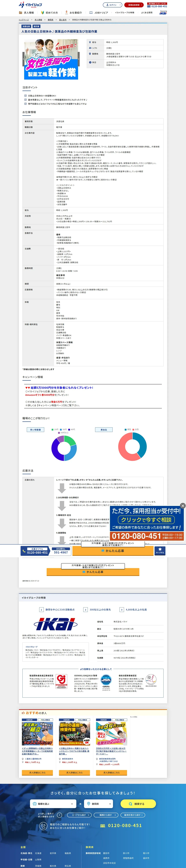Viewport: 186px width, 868px height.
Task: Click the 応募ダイヤル phone button
Action: [35, 551]
